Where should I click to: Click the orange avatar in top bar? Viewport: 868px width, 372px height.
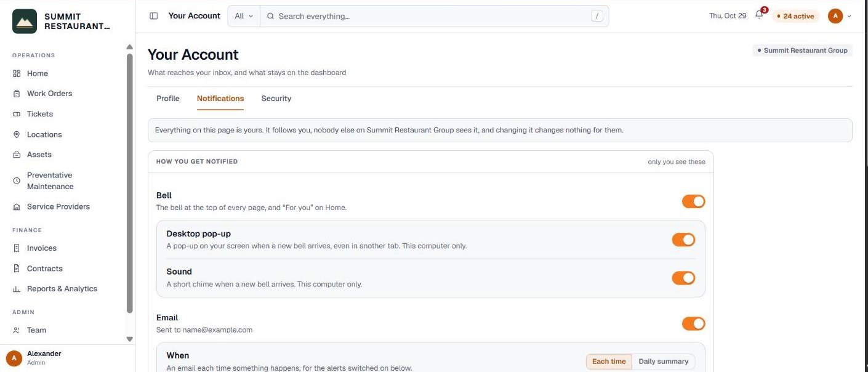point(835,16)
